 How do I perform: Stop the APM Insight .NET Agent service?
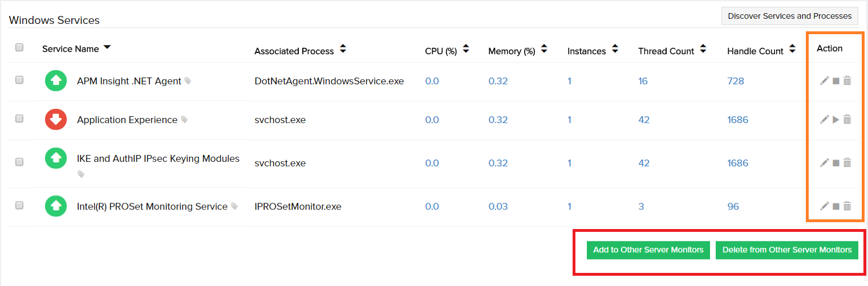point(836,81)
